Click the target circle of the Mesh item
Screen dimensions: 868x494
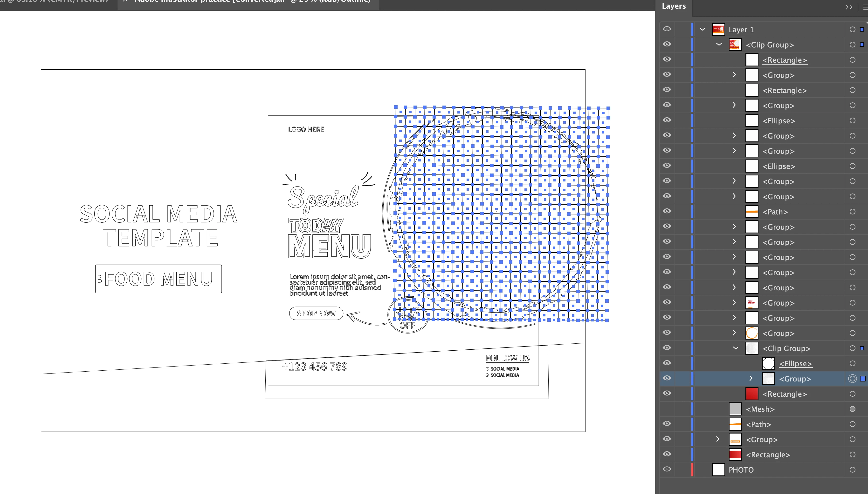852,409
